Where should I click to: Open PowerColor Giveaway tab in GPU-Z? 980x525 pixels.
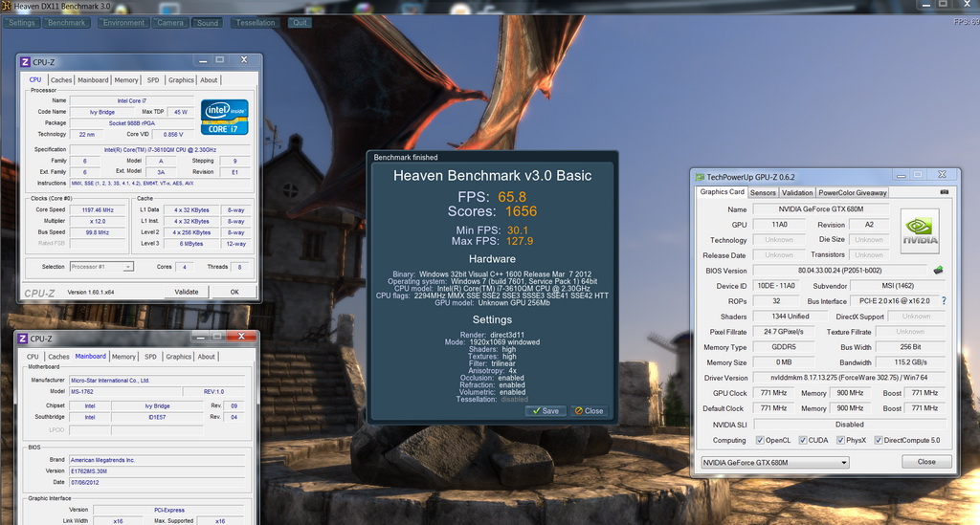[853, 193]
